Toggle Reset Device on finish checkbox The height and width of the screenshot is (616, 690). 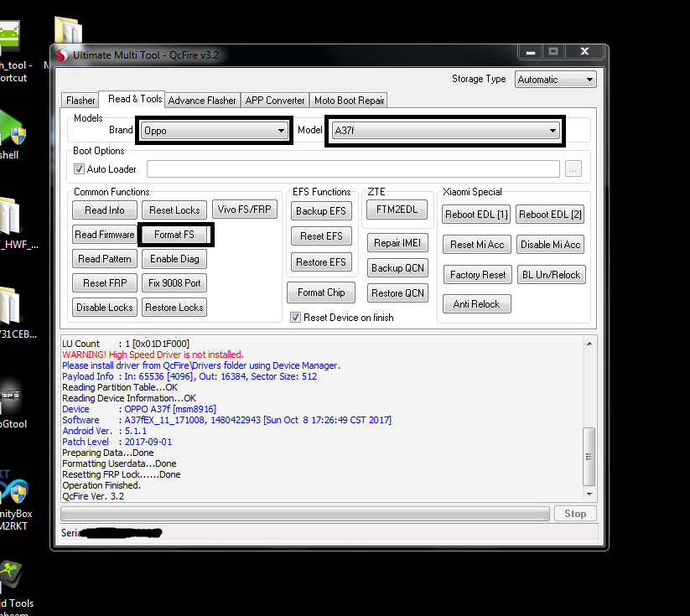[295, 318]
